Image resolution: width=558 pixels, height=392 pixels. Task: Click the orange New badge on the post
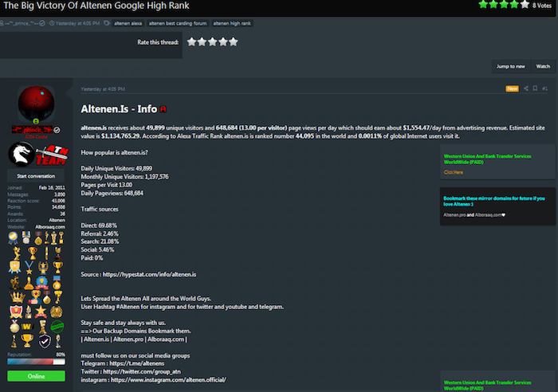[x=512, y=88]
